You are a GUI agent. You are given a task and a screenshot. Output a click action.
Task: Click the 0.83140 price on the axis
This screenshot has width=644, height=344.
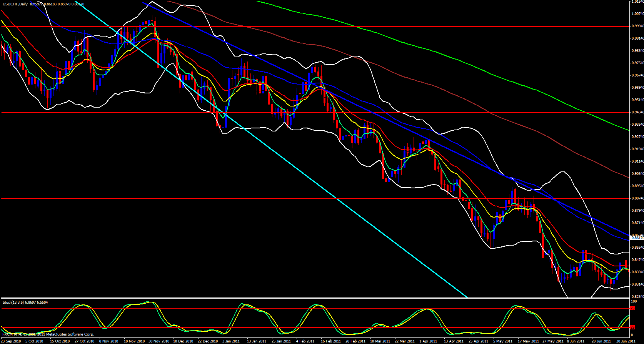click(x=637, y=284)
